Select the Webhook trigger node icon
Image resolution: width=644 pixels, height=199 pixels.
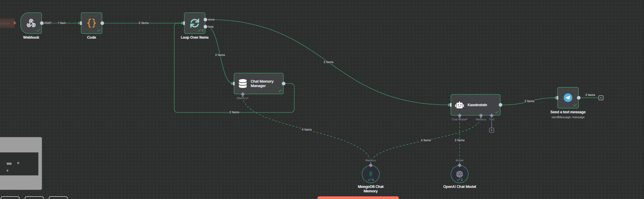[x=31, y=23]
